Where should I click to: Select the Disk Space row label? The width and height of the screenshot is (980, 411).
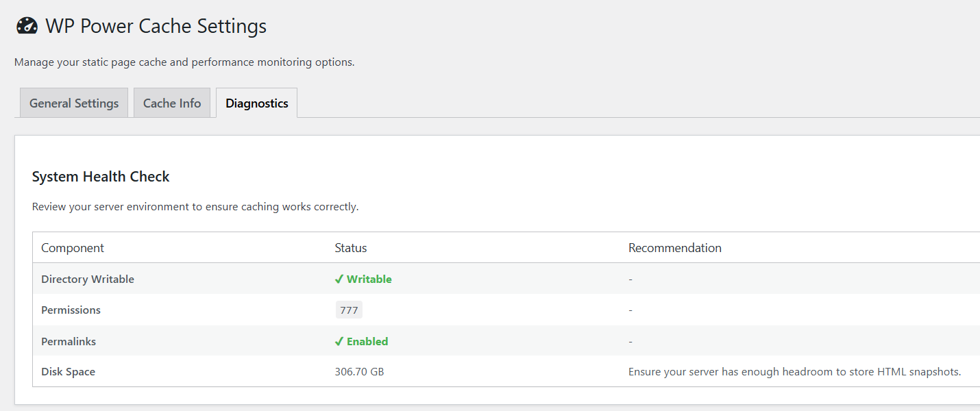click(68, 372)
